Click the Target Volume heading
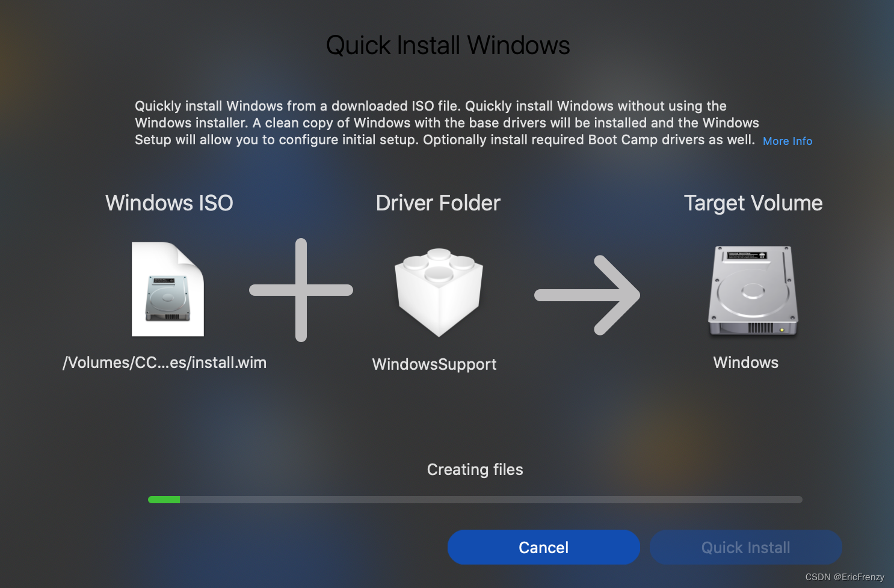Screen dimensions: 894x588 point(753,203)
